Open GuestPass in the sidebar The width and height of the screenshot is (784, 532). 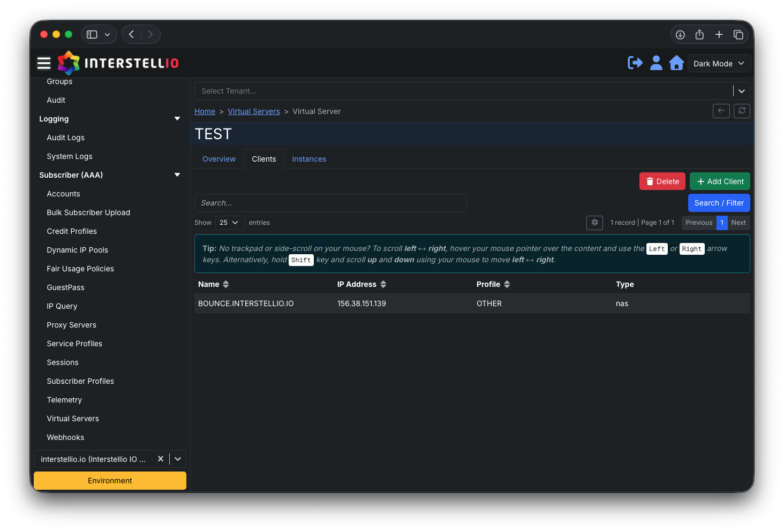pos(65,287)
